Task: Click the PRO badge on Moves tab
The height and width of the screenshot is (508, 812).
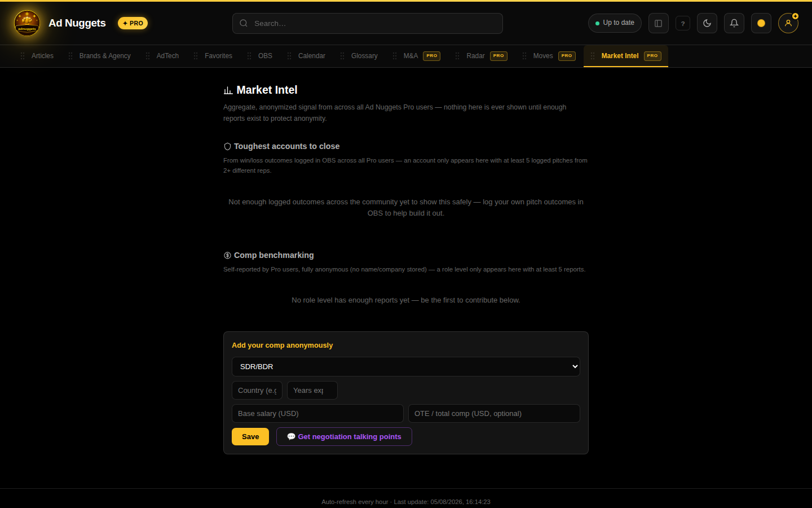Action: [567, 56]
